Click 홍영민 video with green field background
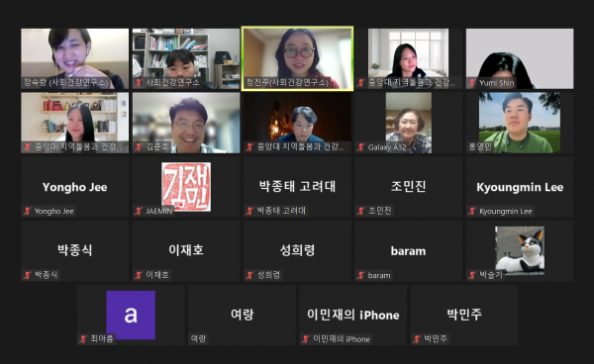This screenshot has height=364, width=594. pos(520,123)
